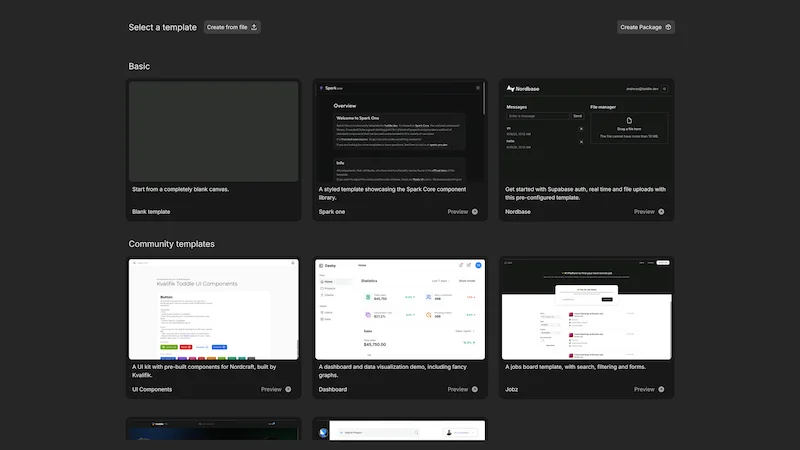The height and width of the screenshot is (450, 800).
Task: Click the Create from file button
Action: [232, 27]
